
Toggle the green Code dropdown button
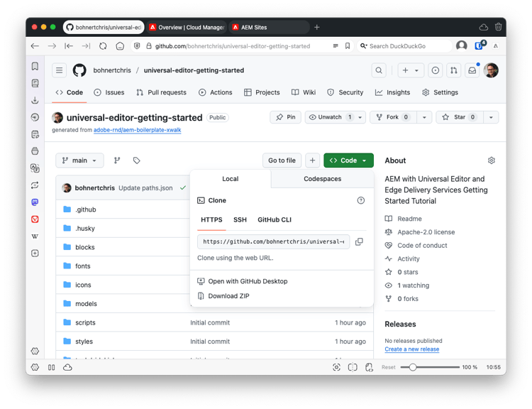tap(348, 160)
